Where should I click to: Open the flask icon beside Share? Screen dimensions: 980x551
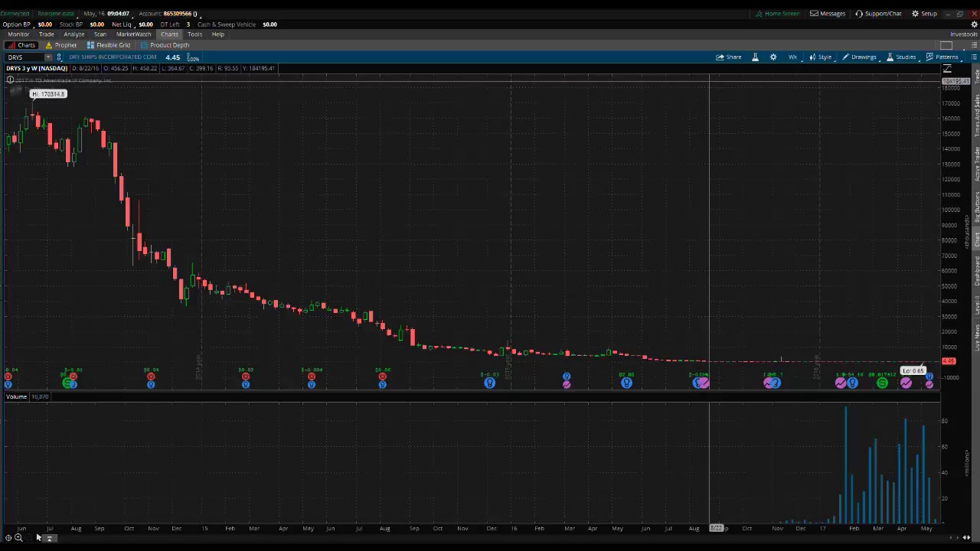point(755,57)
